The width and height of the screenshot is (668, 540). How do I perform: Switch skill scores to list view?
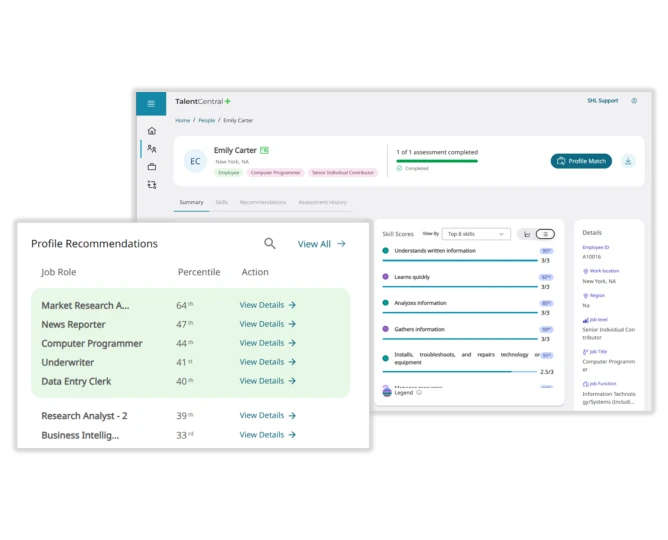click(545, 234)
